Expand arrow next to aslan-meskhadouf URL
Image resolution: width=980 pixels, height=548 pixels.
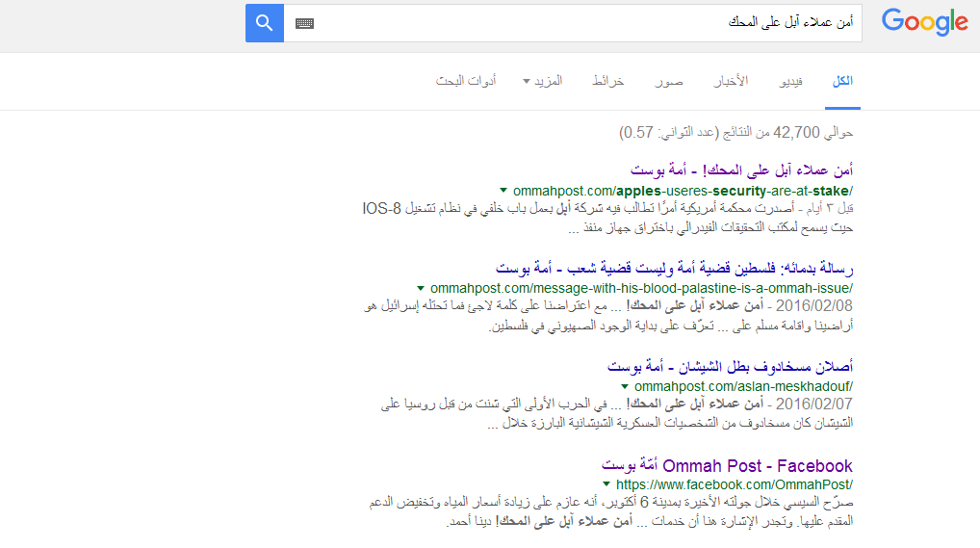point(625,386)
